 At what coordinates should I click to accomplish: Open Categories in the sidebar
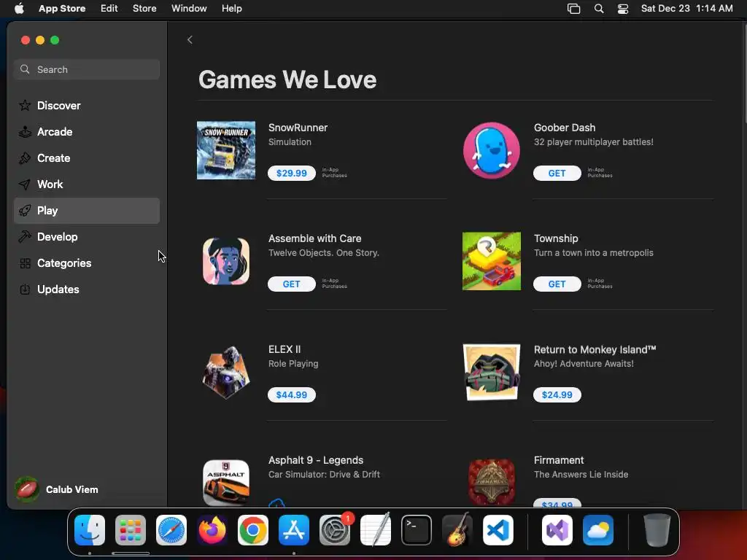pyautogui.click(x=87, y=262)
